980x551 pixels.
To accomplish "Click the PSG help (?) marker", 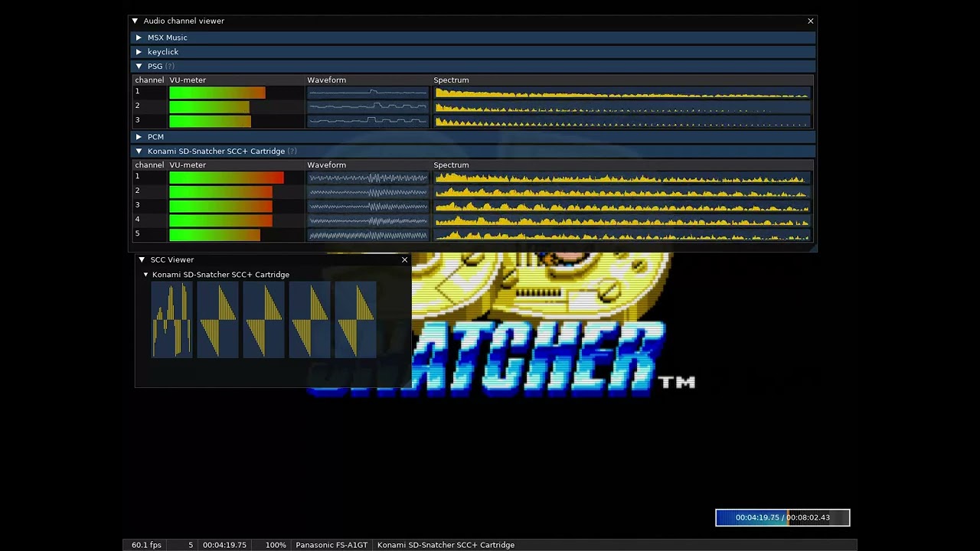I will pos(170,67).
